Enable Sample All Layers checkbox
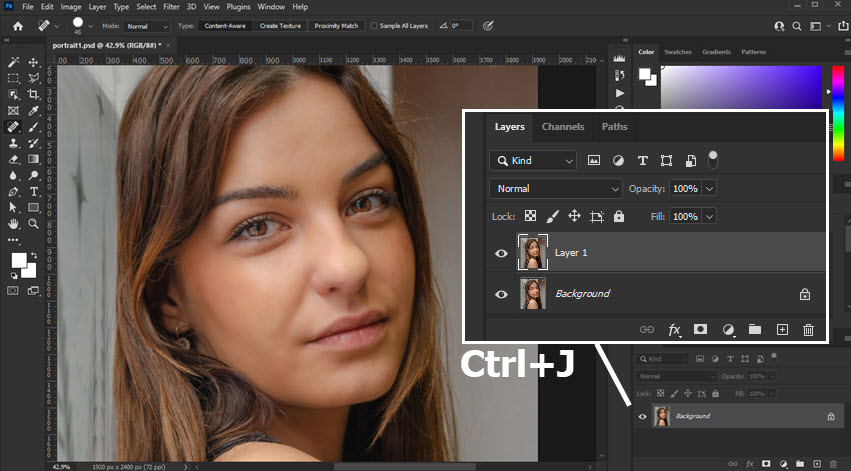 click(374, 26)
